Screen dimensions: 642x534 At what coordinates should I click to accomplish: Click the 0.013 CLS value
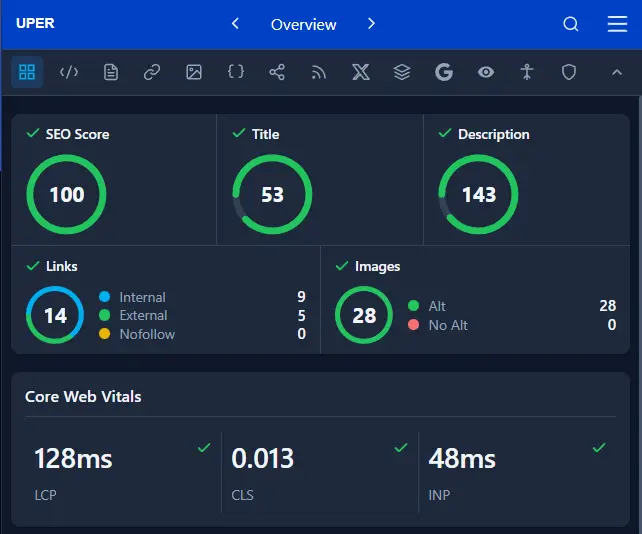pos(262,458)
